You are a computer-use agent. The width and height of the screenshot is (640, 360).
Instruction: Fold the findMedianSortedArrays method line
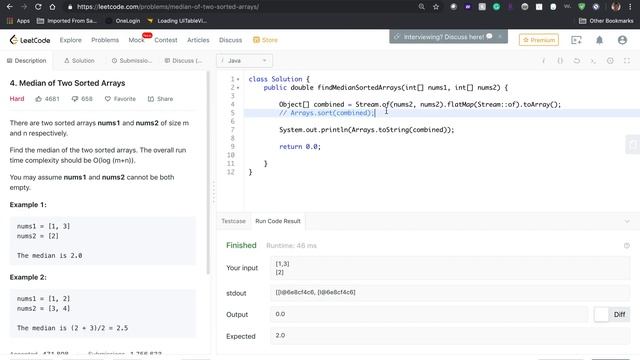238,87
